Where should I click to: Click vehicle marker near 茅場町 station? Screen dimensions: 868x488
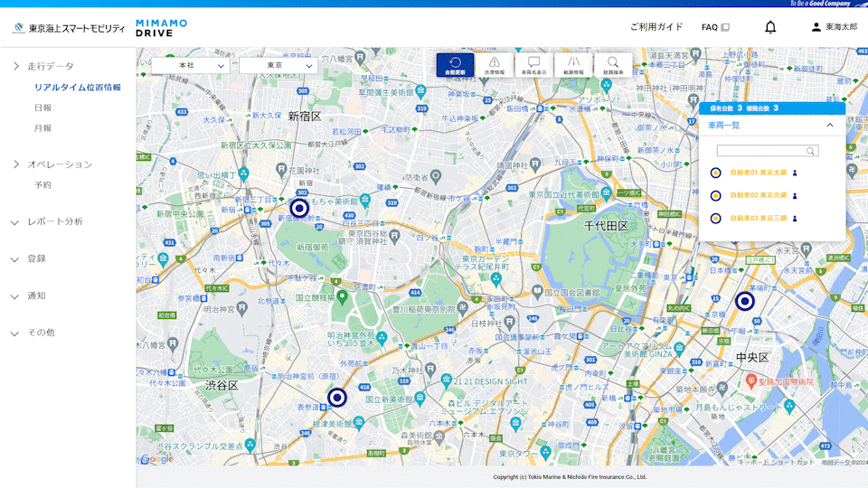[x=744, y=302]
